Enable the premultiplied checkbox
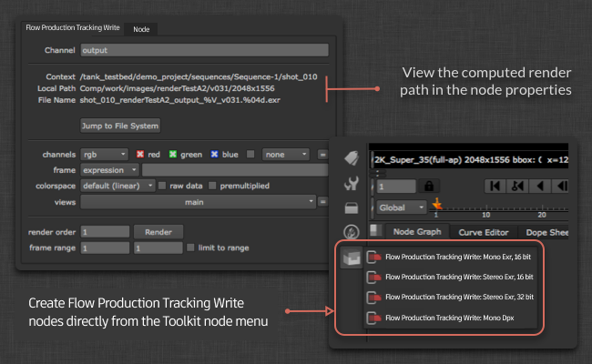Image resolution: width=592 pixels, height=364 pixels. pyautogui.click(x=212, y=186)
